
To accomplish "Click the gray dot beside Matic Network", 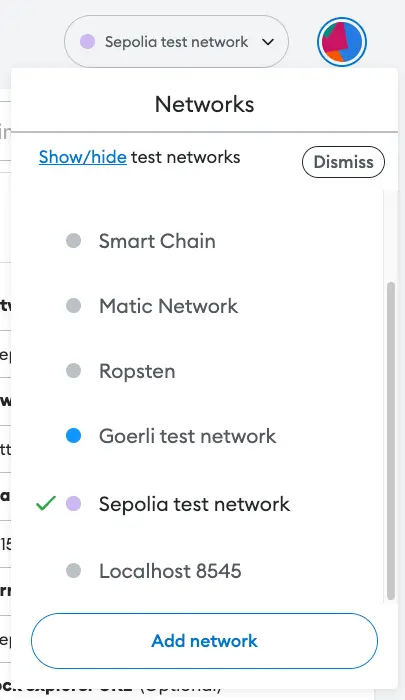I will pyautogui.click(x=73, y=306).
